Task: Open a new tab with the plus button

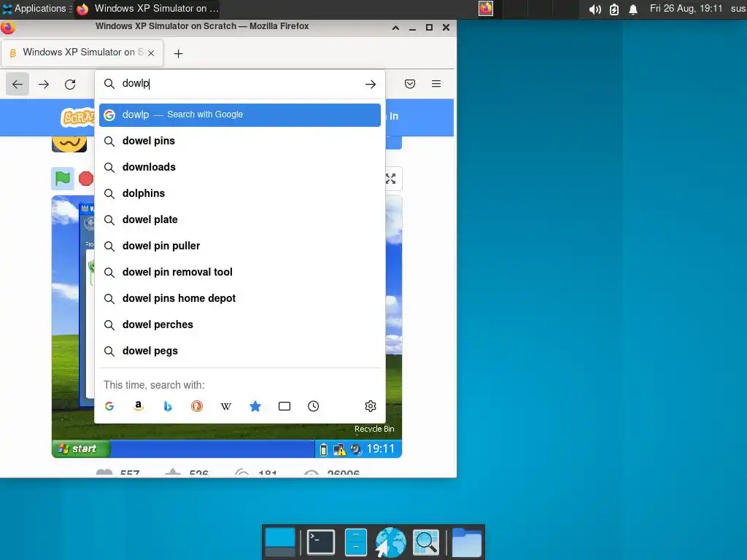Action: point(178,54)
